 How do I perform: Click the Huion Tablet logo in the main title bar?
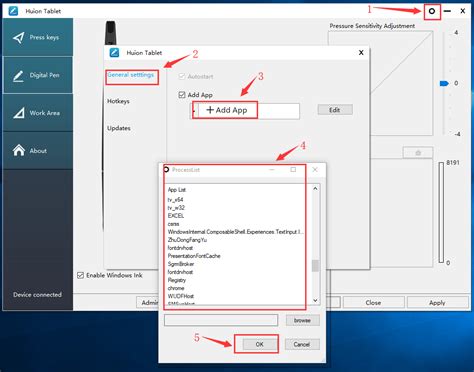pyautogui.click(x=13, y=11)
